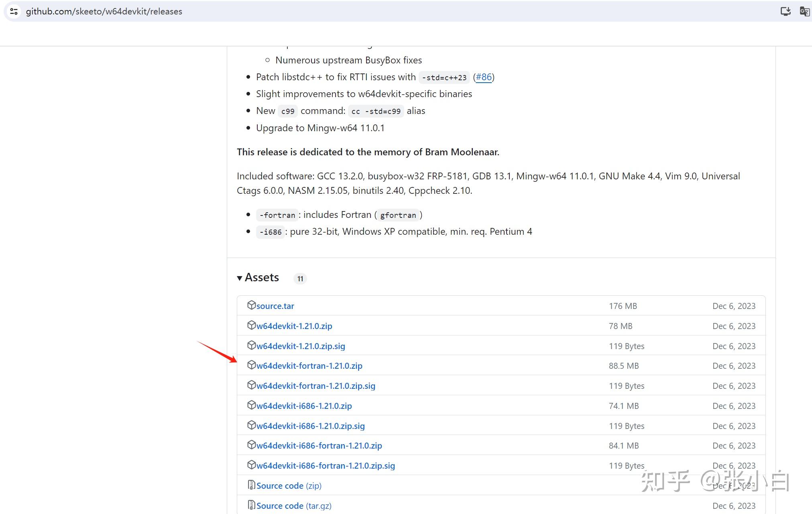This screenshot has height=514, width=812.
Task: Click the zip file icon beside Source code (zip)
Action: coord(251,485)
